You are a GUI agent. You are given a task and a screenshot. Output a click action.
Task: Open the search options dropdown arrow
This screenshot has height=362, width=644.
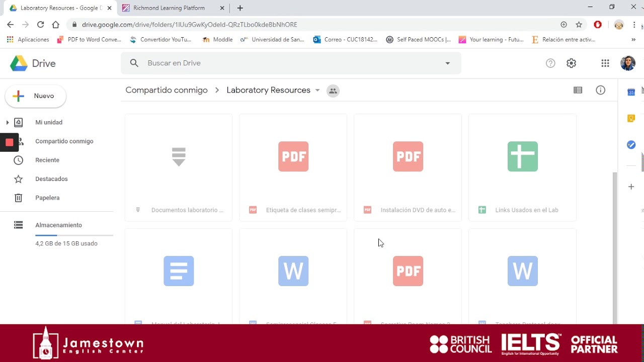coord(448,63)
